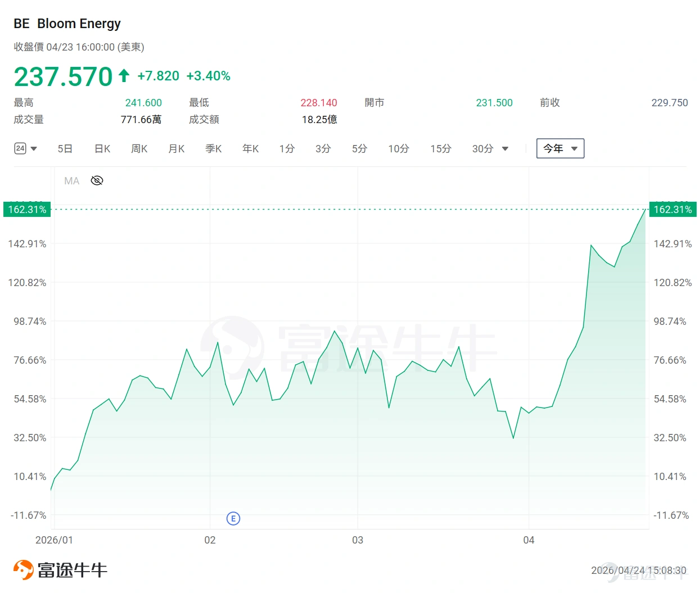Click the earnings E marker on the chart

pos(233,518)
